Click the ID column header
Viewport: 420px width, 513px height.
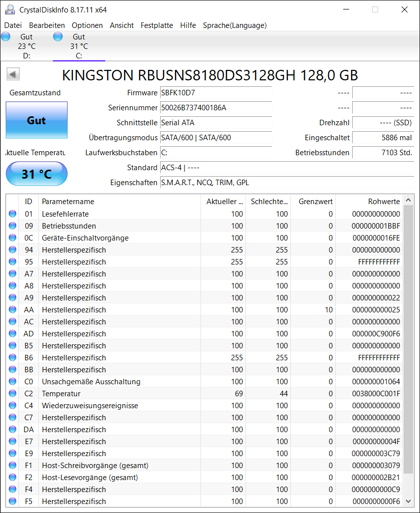(28, 202)
